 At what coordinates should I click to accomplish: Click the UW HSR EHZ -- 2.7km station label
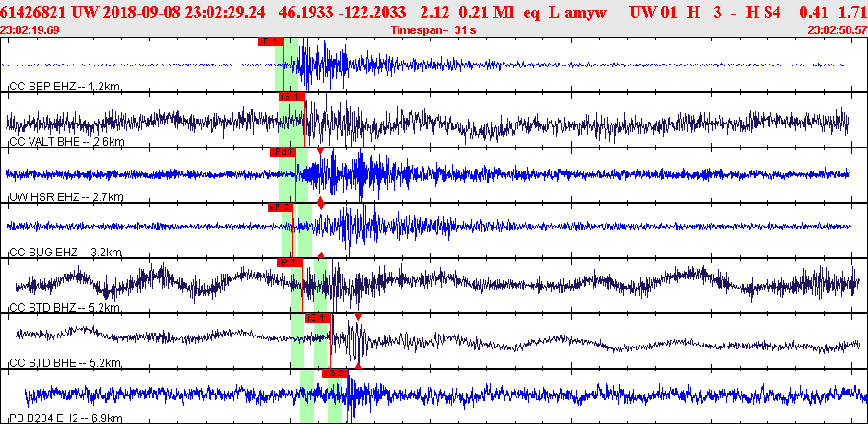point(66,197)
